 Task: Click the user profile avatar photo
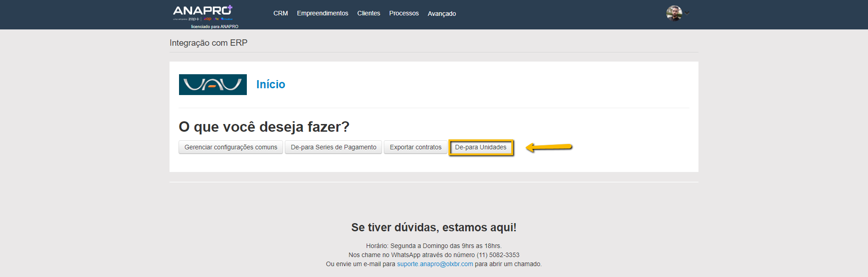point(674,13)
